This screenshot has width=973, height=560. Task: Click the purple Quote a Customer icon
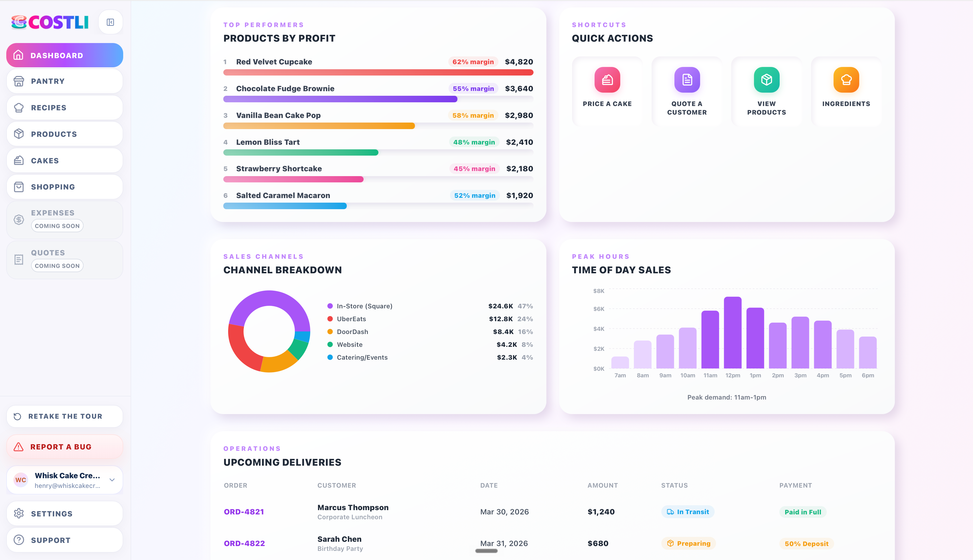tap(687, 80)
